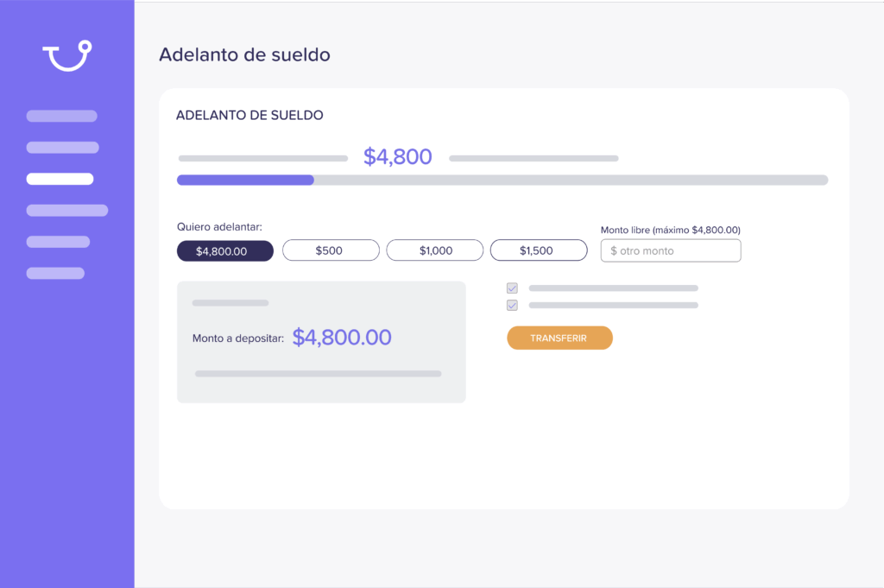Toggle the first checkbox above Transferir
The width and height of the screenshot is (884, 588).
coord(512,288)
